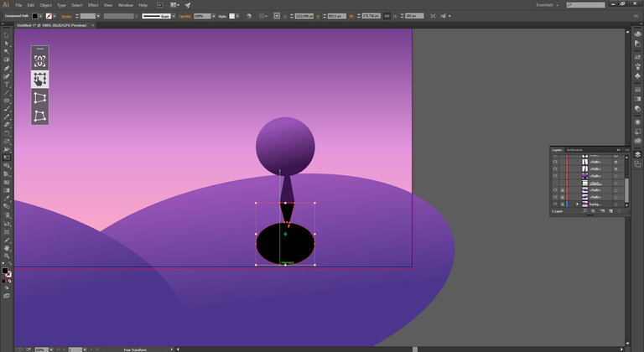This screenshot has width=644, height=352.
Task: Click the opacity percentage input field
Action: (202, 16)
